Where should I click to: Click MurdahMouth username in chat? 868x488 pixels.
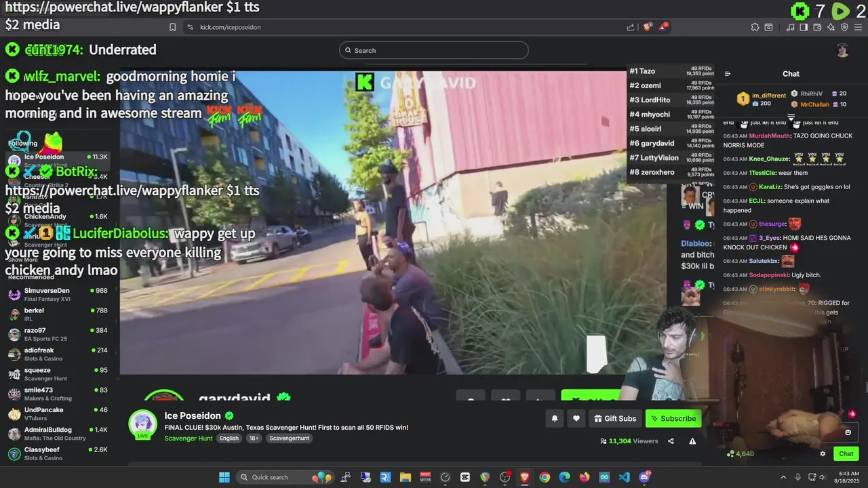(x=770, y=136)
